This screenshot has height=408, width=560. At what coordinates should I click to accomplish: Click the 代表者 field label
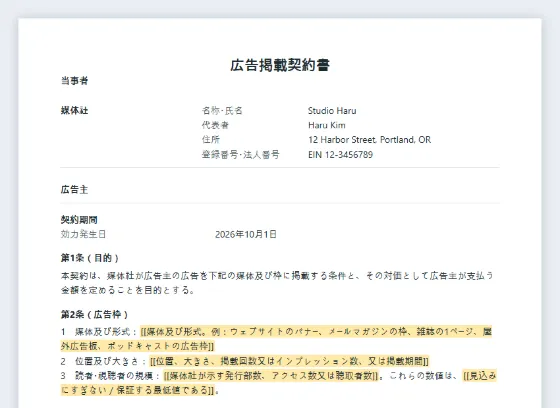[215, 125]
